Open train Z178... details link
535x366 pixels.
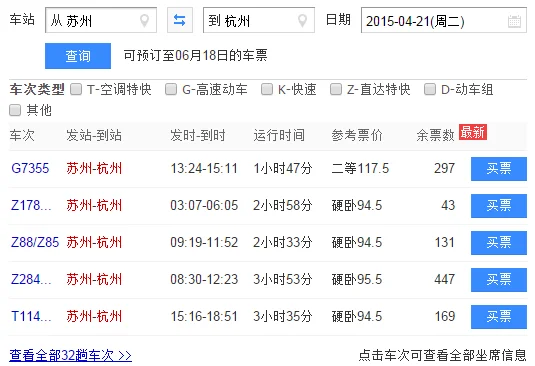point(31,205)
